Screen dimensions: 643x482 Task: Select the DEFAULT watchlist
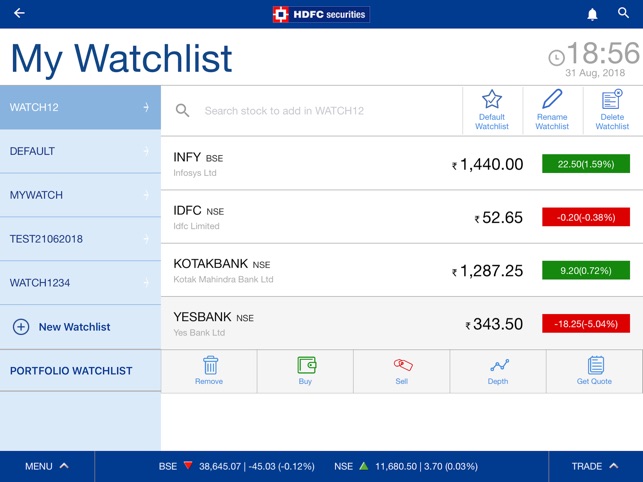80,151
